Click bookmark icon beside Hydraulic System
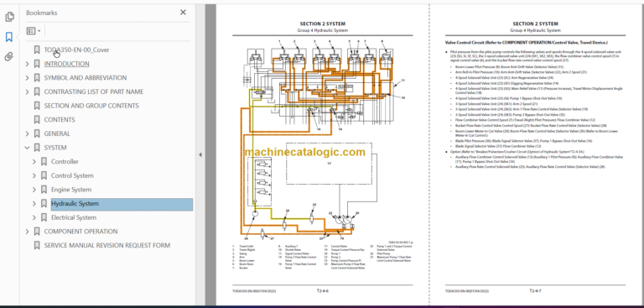The height and width of the screenshot is (308, 644). click(x=44, y=204)
